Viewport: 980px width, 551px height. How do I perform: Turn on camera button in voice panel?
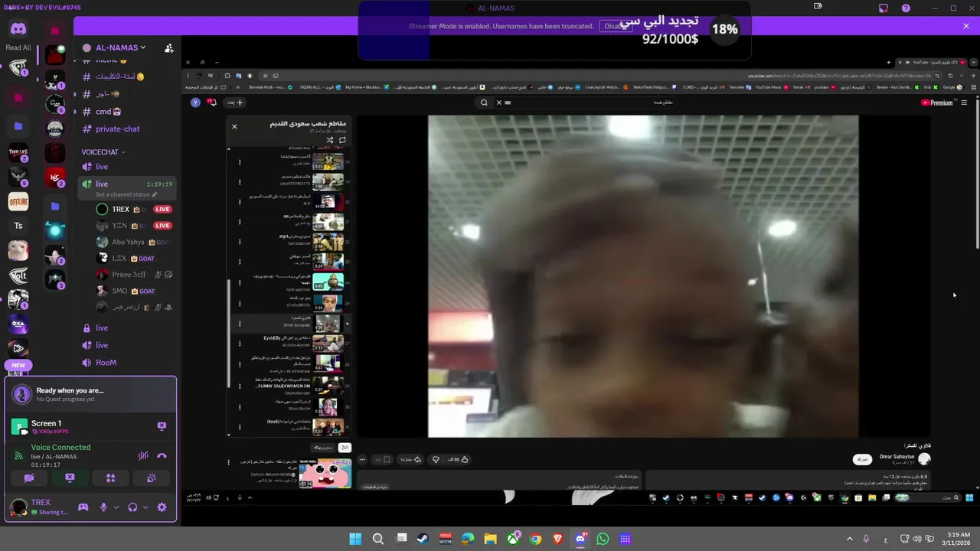[29, 478]
